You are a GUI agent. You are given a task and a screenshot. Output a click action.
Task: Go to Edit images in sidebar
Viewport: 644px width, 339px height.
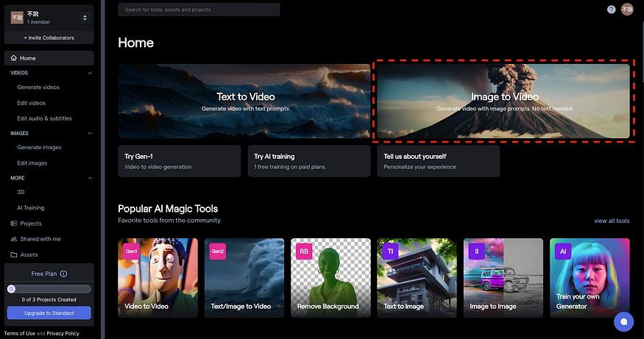32,163
